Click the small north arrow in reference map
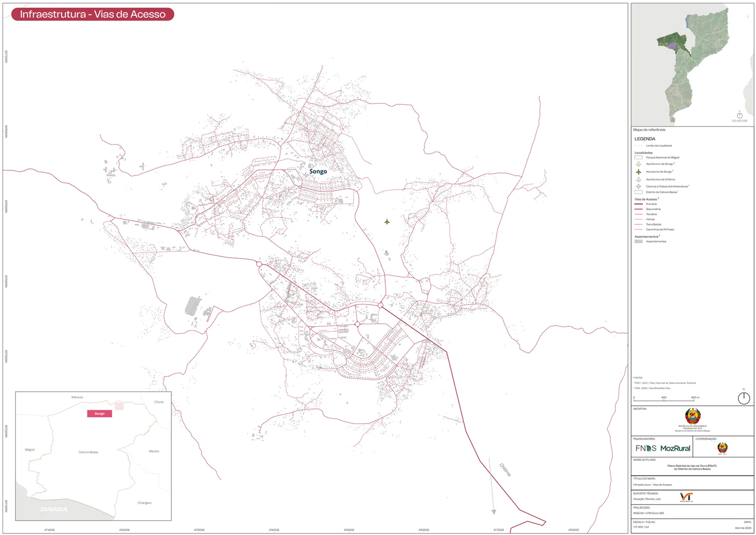The image size is (756, 535). pos(740,115)
